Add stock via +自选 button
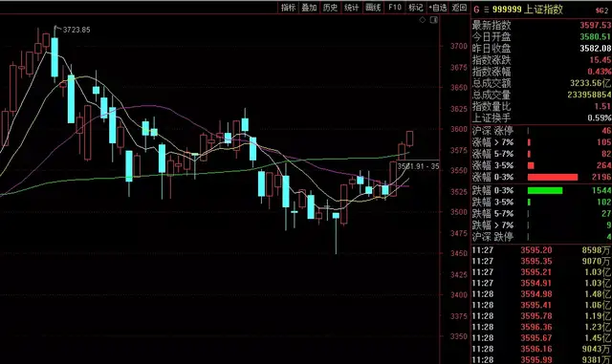Image resolution: width=612 pixels, height=364 pixels. pos(438,8)
